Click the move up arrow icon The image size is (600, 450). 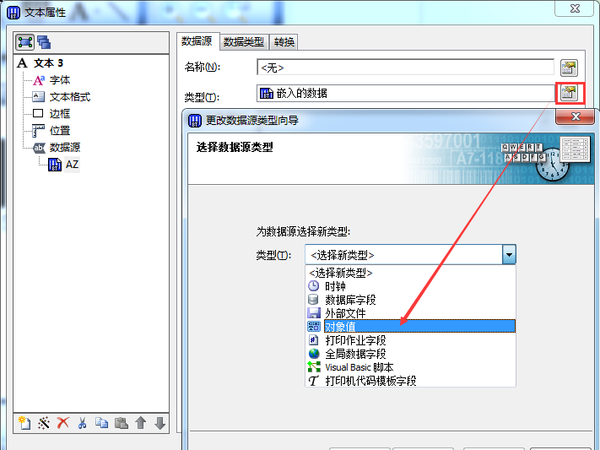click(141, 423)
